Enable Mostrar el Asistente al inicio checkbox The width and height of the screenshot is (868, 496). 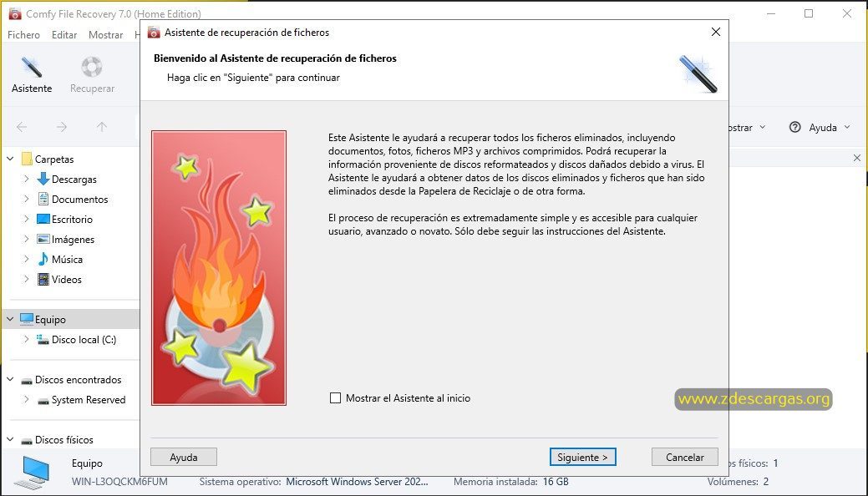click(x=335, y=398)
